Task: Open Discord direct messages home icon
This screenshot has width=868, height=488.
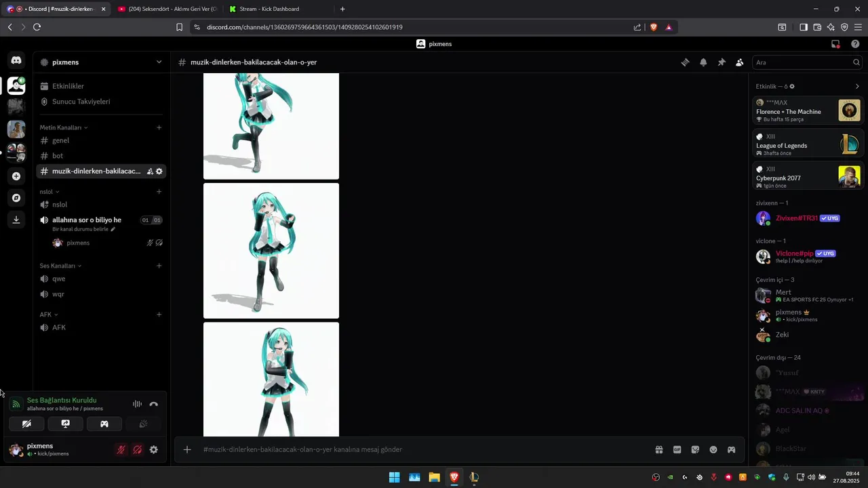Action: [x=16, y=60]
